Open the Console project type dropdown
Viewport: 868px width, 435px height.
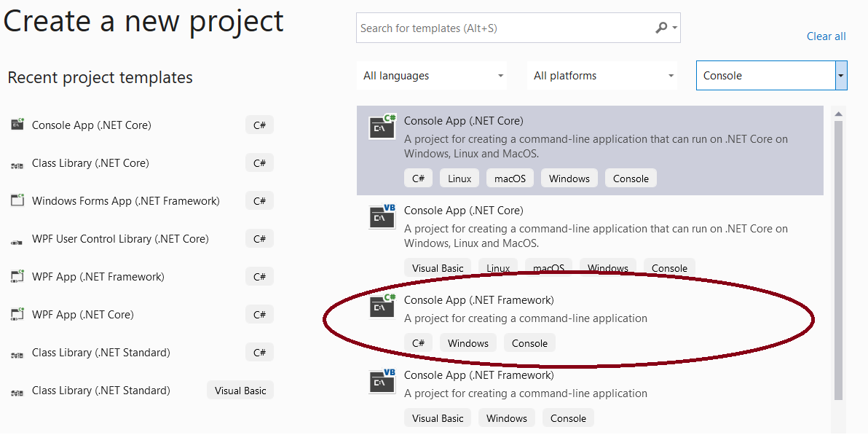772,76
